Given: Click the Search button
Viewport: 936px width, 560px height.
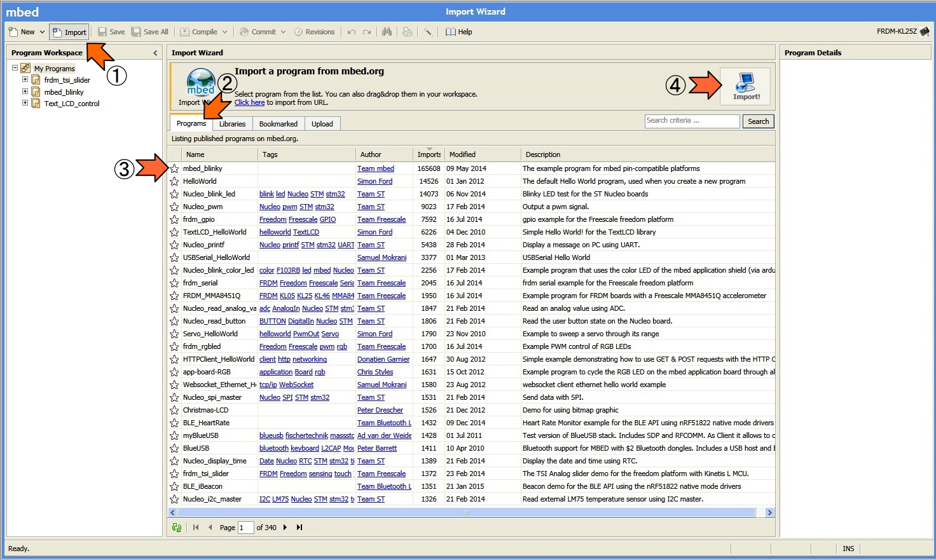Looking at the screenshot, I should tap(758, 121).
